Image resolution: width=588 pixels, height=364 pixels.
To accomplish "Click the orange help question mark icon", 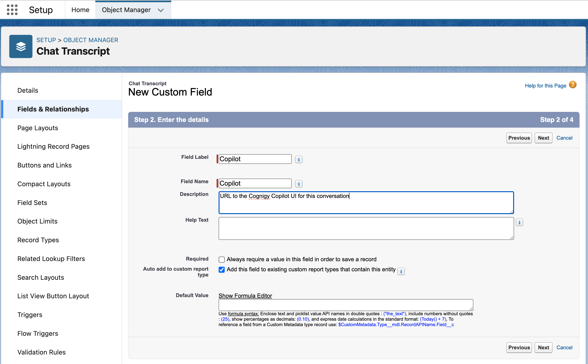I will click(x=572, y=85).
